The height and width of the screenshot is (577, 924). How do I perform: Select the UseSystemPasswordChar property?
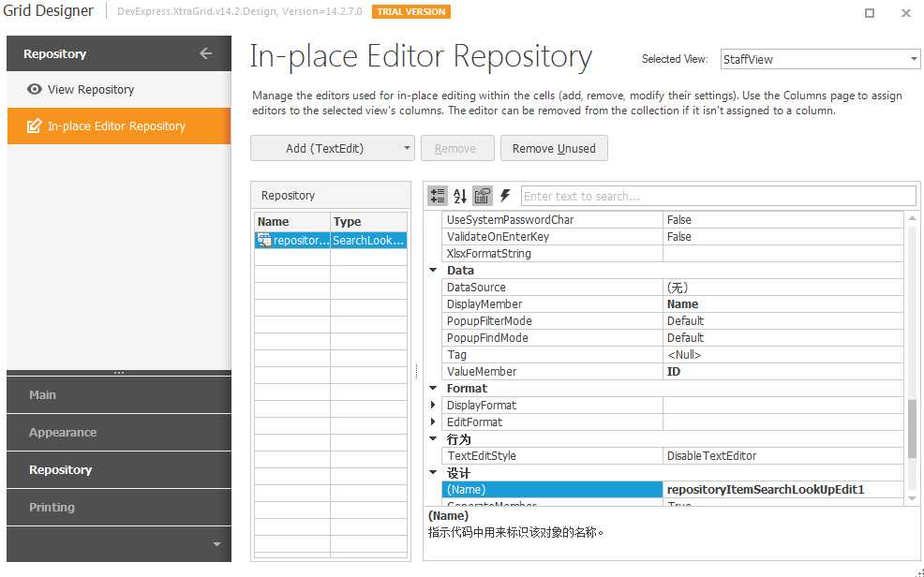[x=552, y=219]
